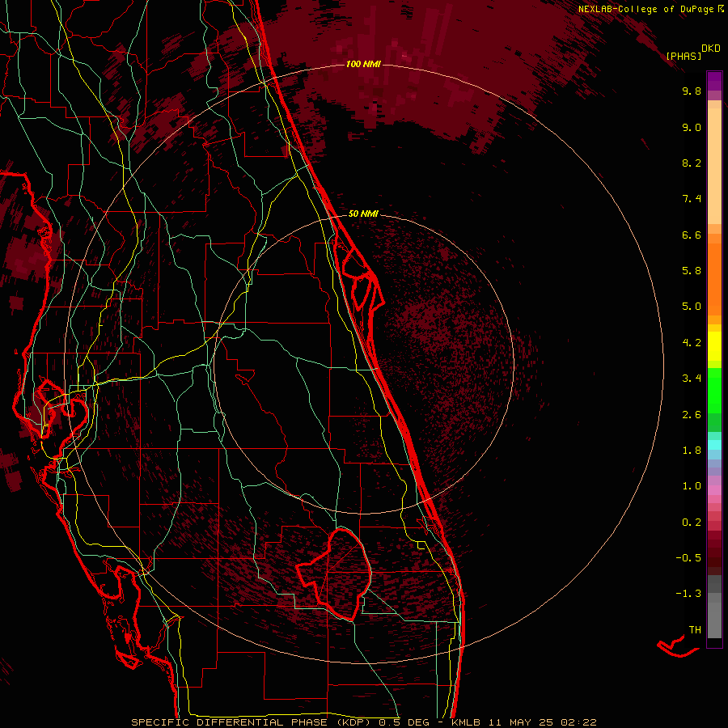This screenshot has width=728, height=728.
Task: Click the 3.4 value on color scale
Action: click(x=692, y=379)
